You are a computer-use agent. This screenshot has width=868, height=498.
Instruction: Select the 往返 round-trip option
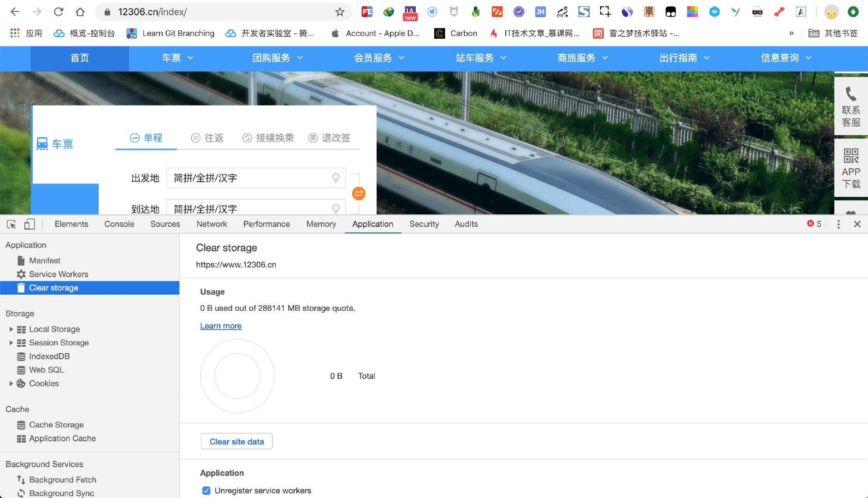207,138
